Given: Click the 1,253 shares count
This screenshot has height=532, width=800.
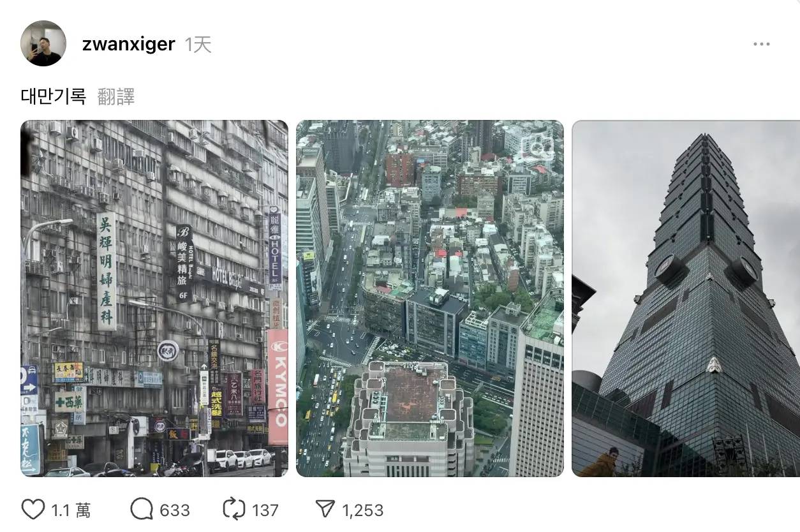Looking at the screenshot, I should [x=363, y=510].
